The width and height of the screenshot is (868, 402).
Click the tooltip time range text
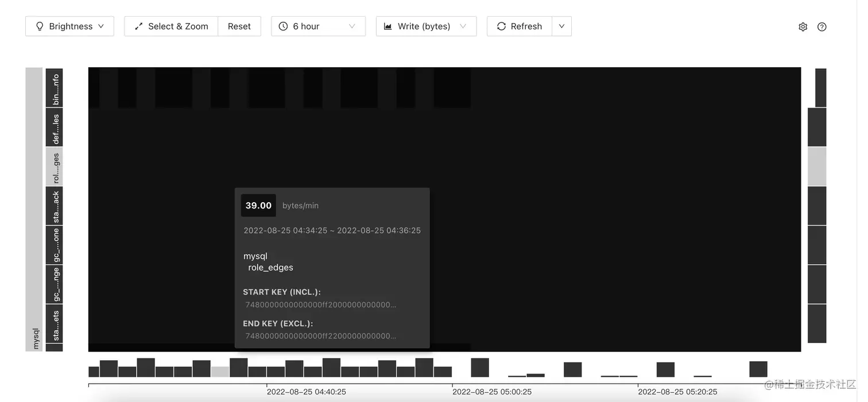pyautogui.click(x=332, y=230)
